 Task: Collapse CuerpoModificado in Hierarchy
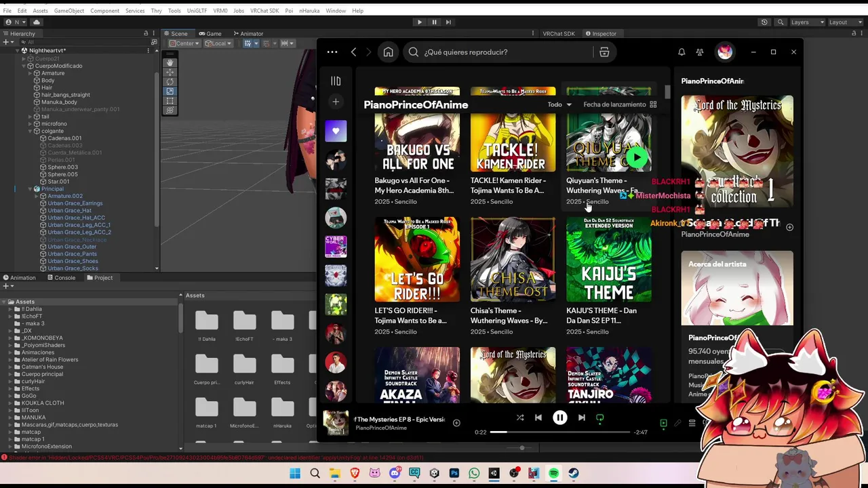click(x=24, y=66)
